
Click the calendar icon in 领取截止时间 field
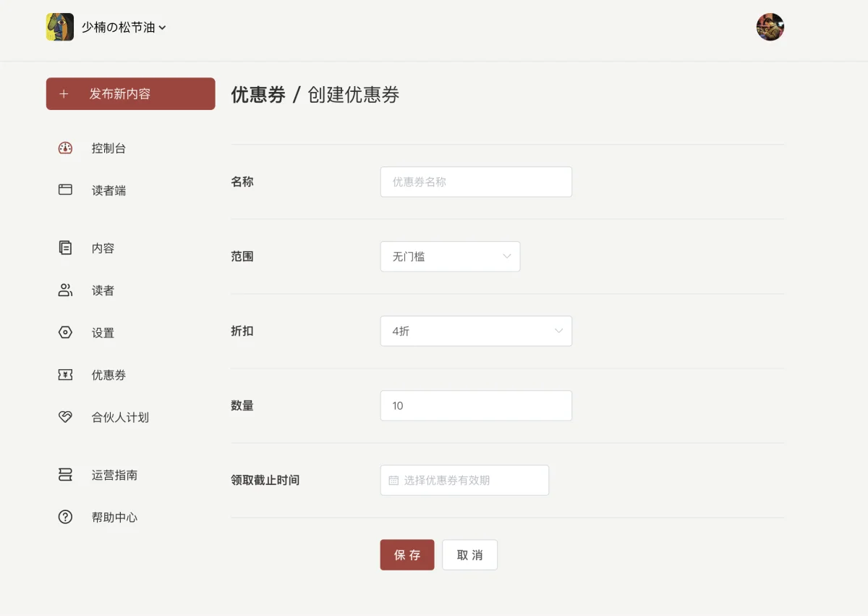click(393, 481)
